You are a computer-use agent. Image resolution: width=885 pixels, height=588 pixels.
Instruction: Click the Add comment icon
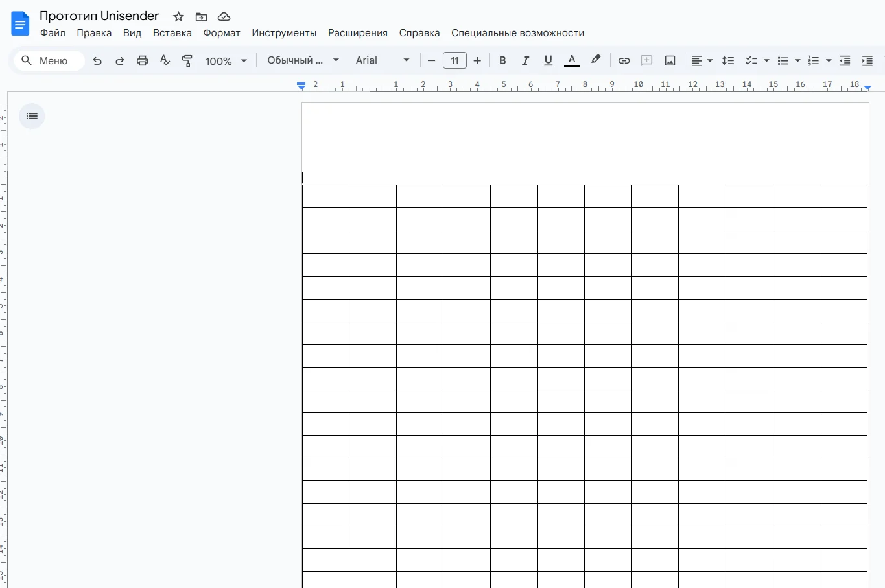(646, 60)
